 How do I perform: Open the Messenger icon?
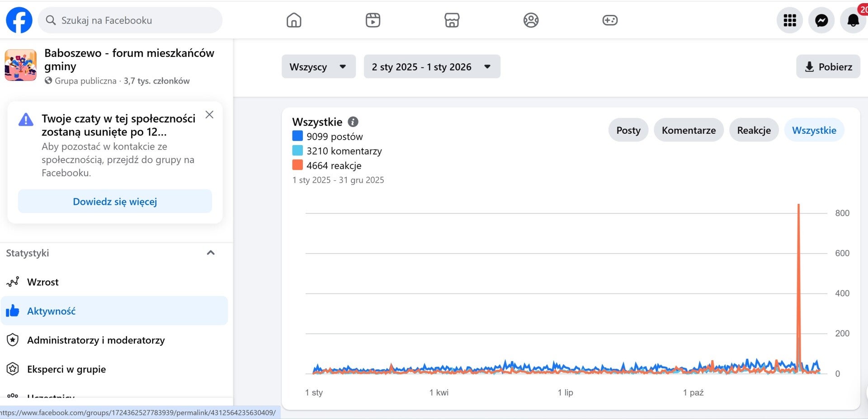821,20
